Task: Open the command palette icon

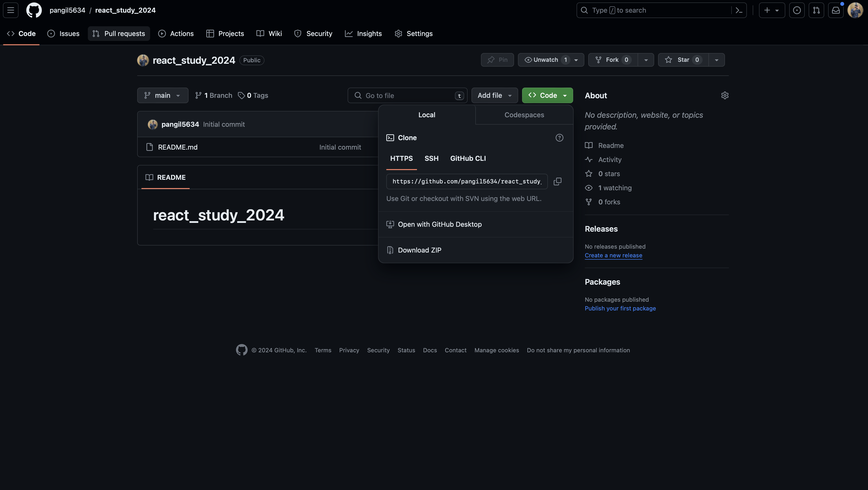Action: (x=739, y=10)
